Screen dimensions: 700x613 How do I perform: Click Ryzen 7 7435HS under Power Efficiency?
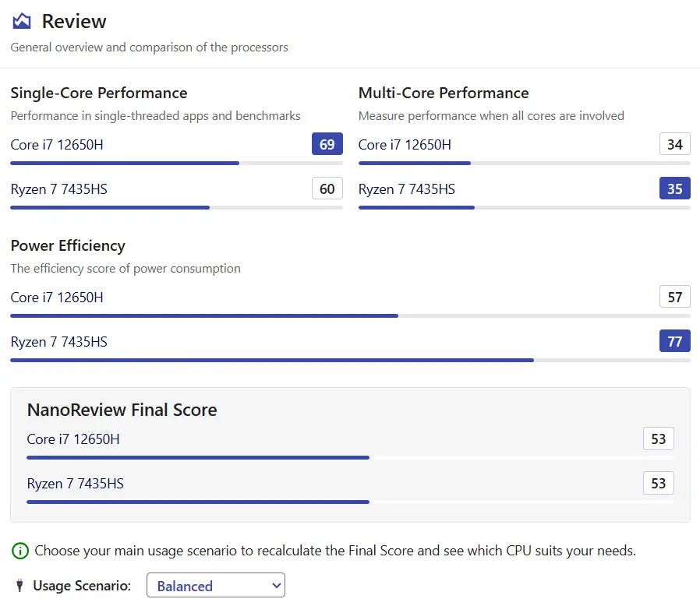[59, 342]
